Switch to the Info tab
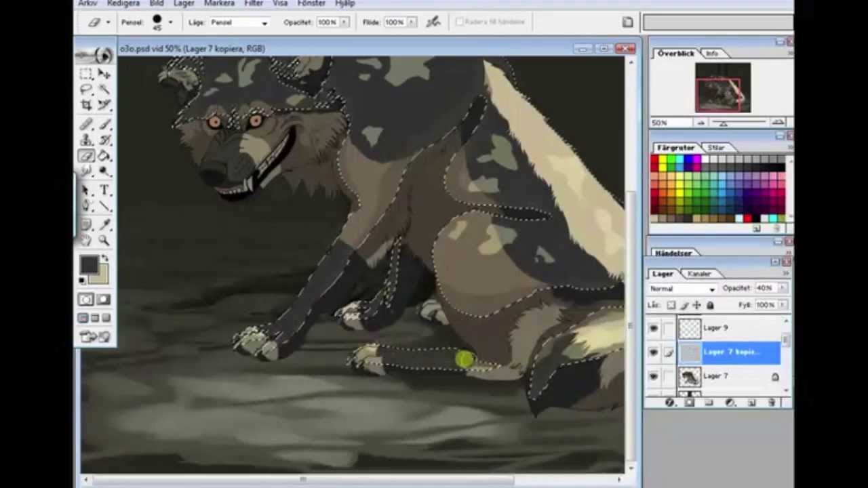868x488 pixels. 712,53
